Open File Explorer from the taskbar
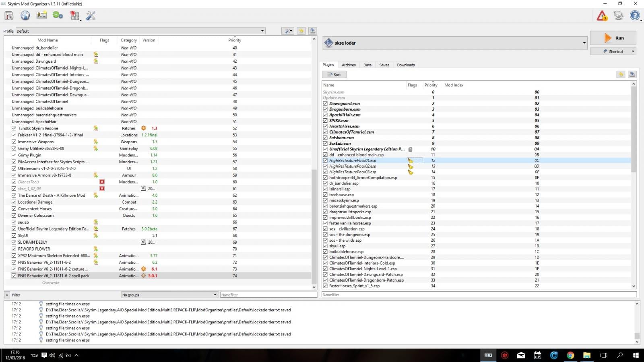The height and width of the screenshot is (362, 644). 587,355
